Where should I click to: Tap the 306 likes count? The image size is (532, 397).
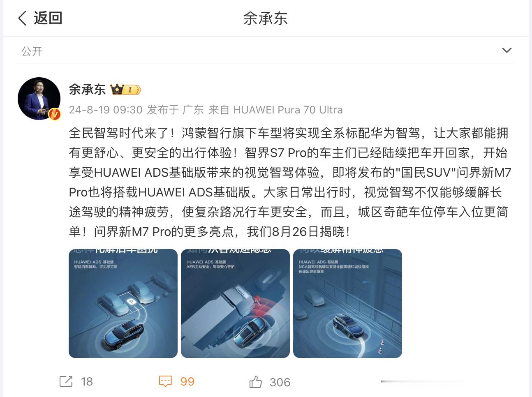[280, 382]
